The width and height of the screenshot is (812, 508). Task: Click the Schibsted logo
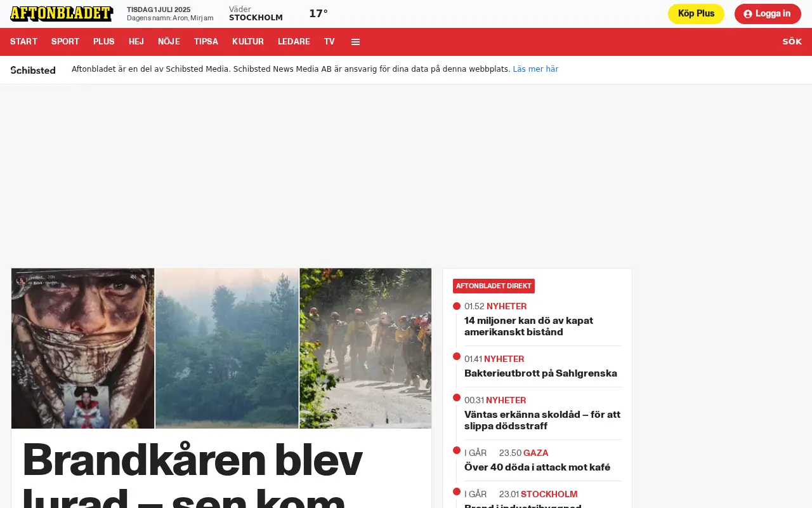coord(33,70)
